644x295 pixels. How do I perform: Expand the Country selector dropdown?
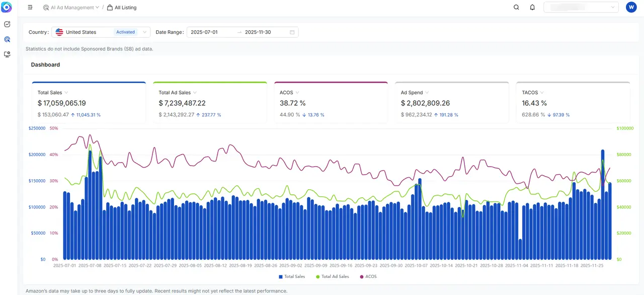[x=144, y=32]
